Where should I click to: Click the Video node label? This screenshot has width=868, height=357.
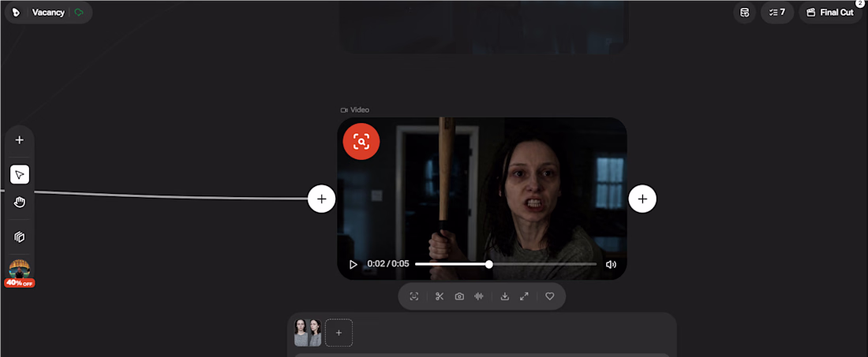pos(355,110)
